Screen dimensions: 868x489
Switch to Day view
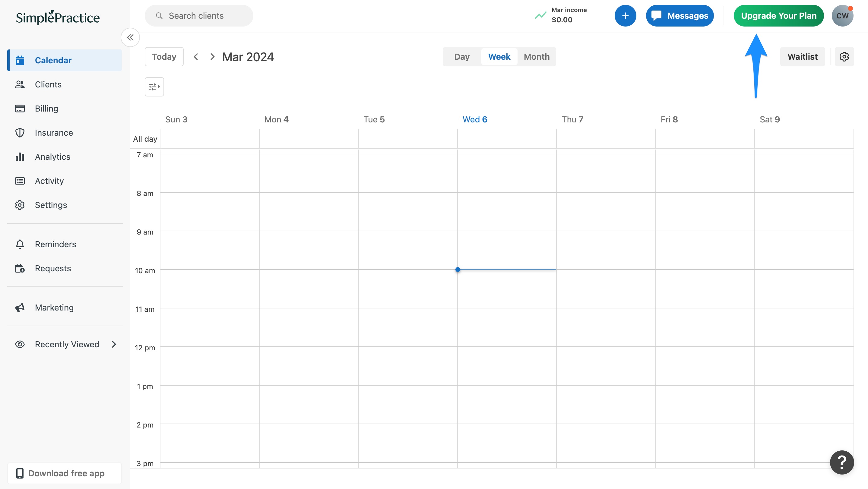pyautogui.click(x=462, y=57)
